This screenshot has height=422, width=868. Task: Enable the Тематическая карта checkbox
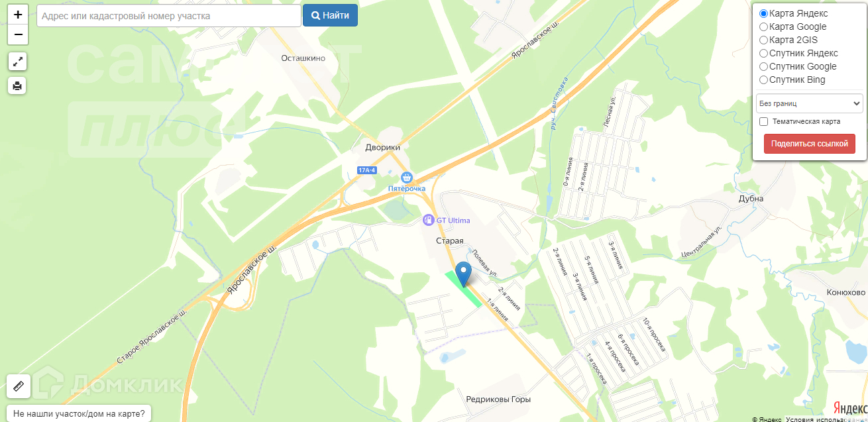(x=763, y=121)
